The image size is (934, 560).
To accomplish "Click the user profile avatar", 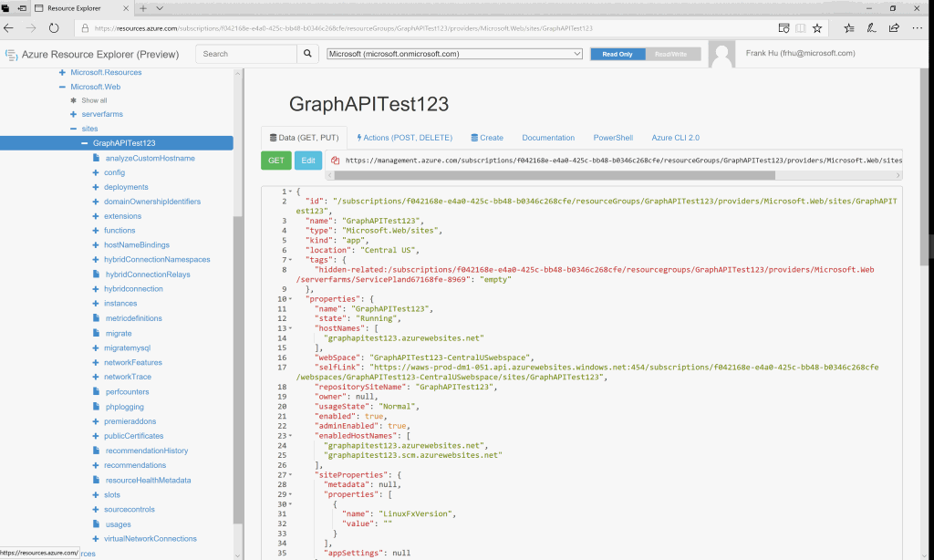I will click(x=721, y=56).
